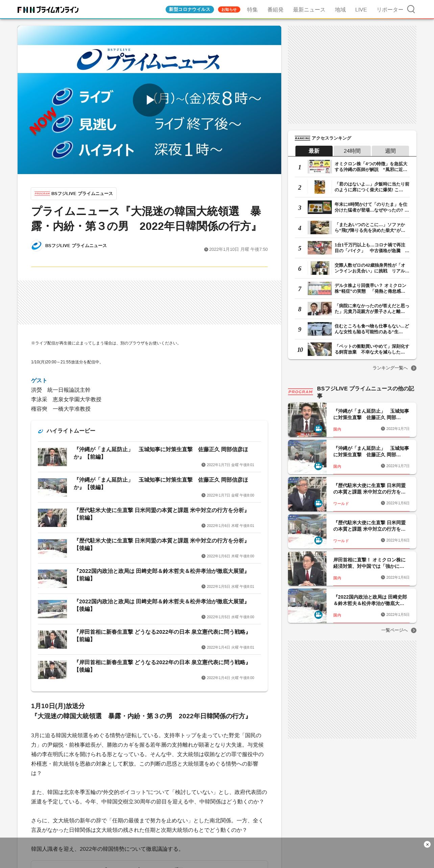The image size is (434, 868).
Task: Open rank 5 バイク 中古価格 article thumbnail
Action: (320, 248)
